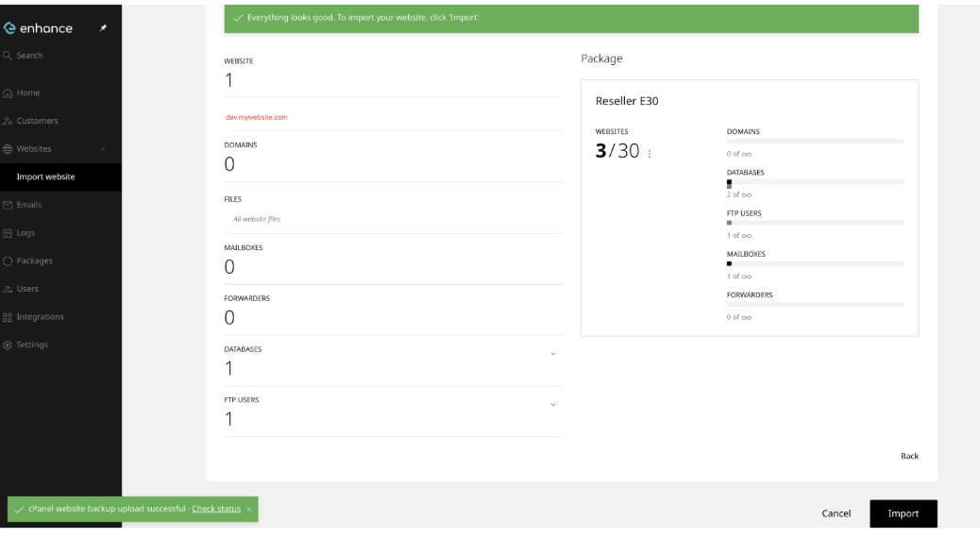Click the Packages circle icon
The width and height of the screenshot is (980, 538).
click(8, 261)
